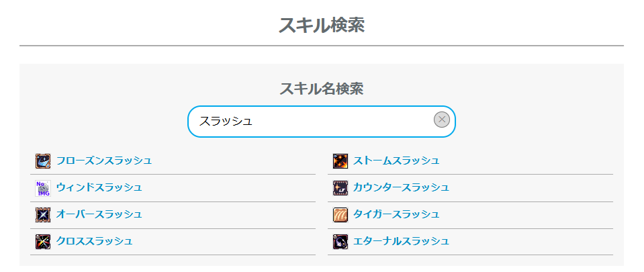Screen dimensions: 644x272
Task: Click the ストームスラッシュ skill icon
Action: (340, 161)
